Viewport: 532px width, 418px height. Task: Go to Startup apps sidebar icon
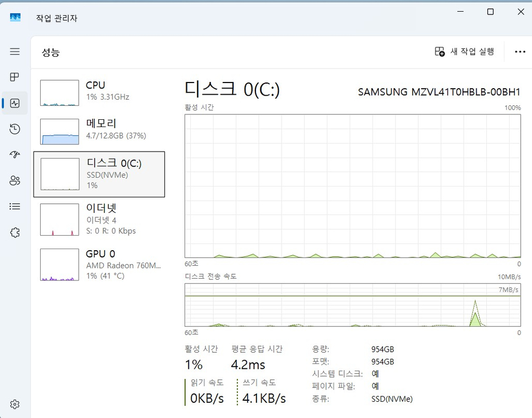tap(15, 154)
